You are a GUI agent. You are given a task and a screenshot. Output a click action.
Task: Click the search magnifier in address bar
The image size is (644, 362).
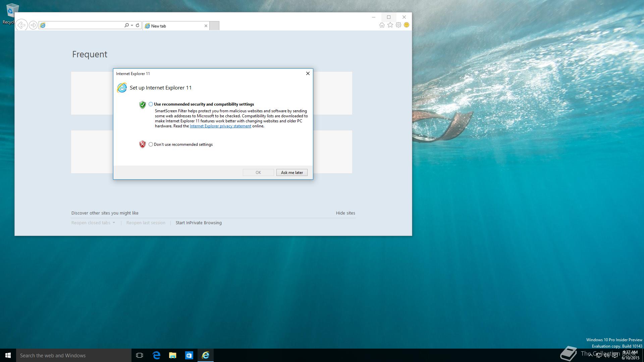[x=126, y=25]
